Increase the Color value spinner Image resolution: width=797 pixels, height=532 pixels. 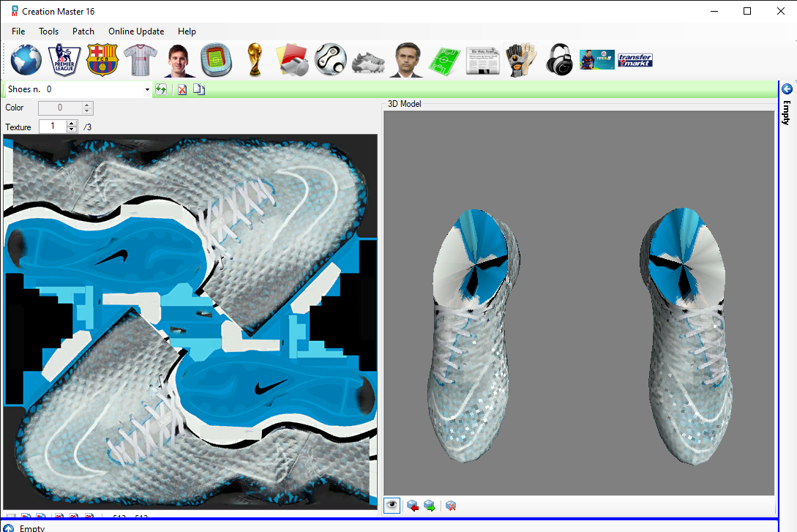87,105
